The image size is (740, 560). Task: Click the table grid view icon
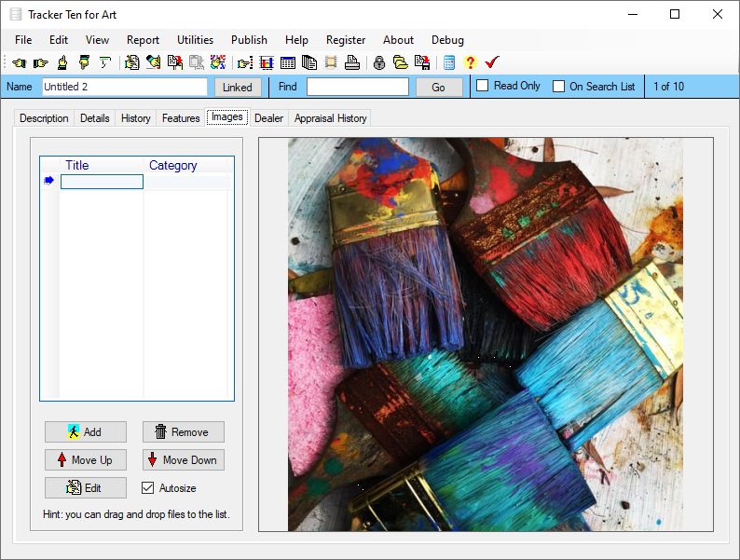[288, 63]
